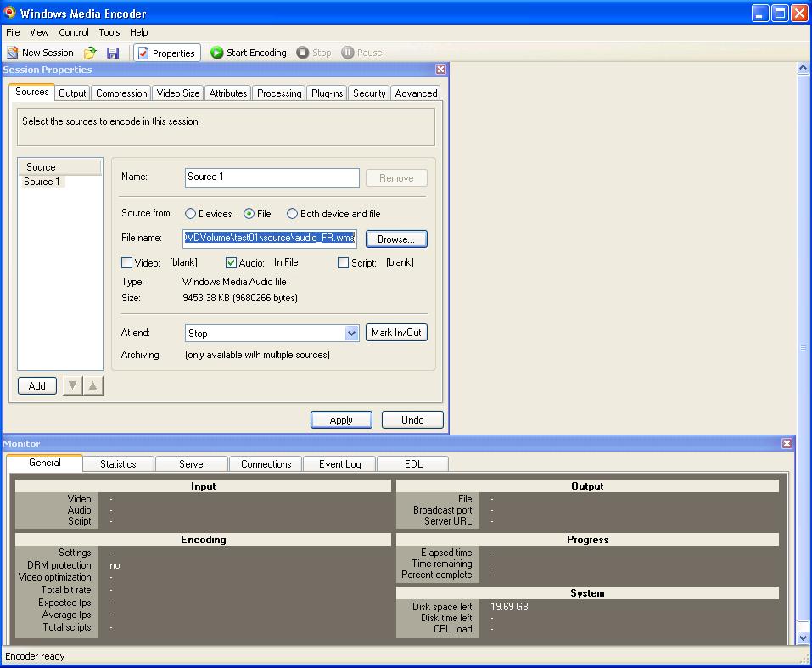Select the Sources tab
The height and width of the screenshot is (668, 812).
pos(32,92)
